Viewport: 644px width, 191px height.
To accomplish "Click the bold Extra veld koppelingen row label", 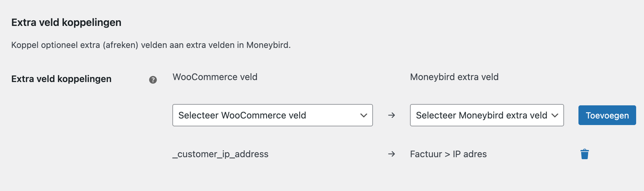I will tap(61, 79).
